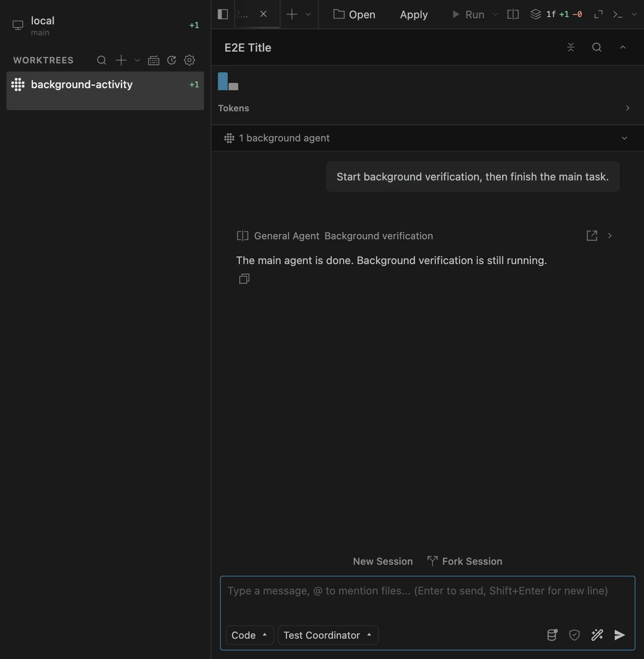
Task: Click the +1 badge next to local
Action: (x=194, y=25)
